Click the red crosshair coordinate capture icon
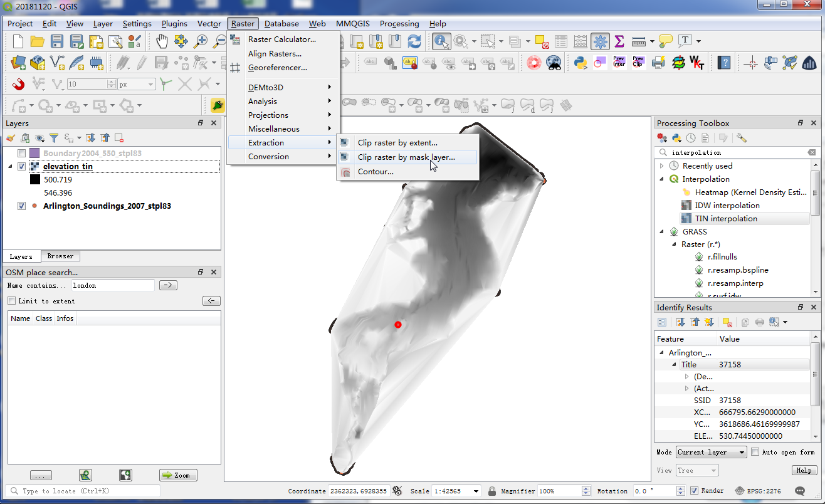The image size is (825, 504). (x=751, y=63)
